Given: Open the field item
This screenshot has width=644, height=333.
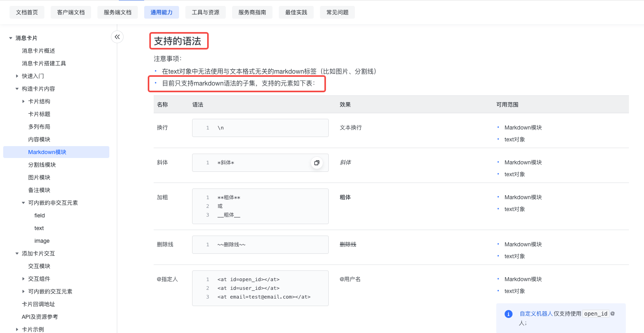Looking at the screenshot, I should 40,215.
